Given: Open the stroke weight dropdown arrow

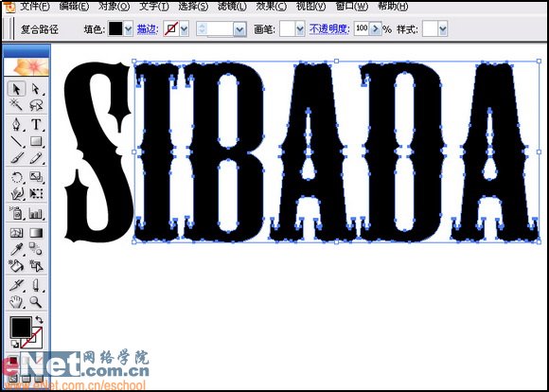Looking at the screenshot, I should pos(239,29).
